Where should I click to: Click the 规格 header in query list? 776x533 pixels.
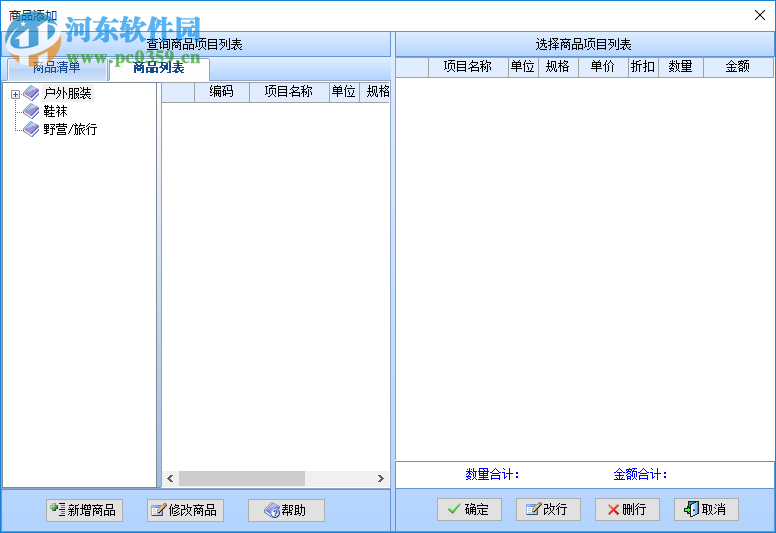(375, 92)
